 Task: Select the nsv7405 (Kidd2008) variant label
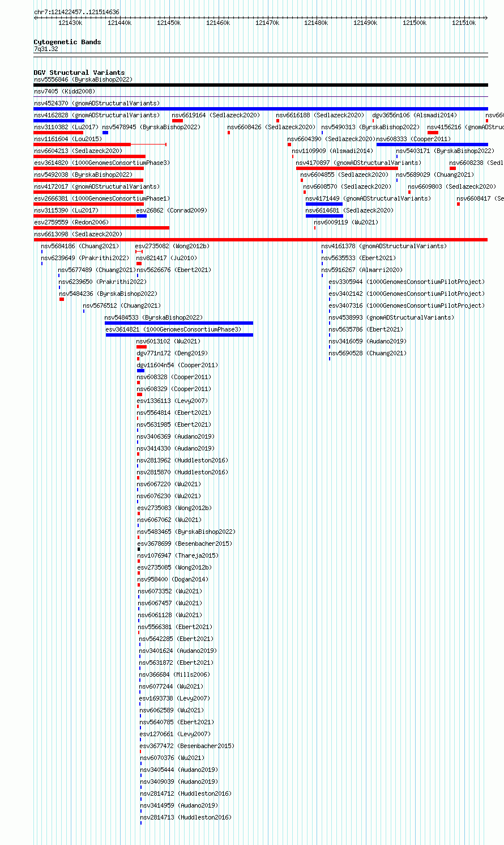click(x=65, y=91)
